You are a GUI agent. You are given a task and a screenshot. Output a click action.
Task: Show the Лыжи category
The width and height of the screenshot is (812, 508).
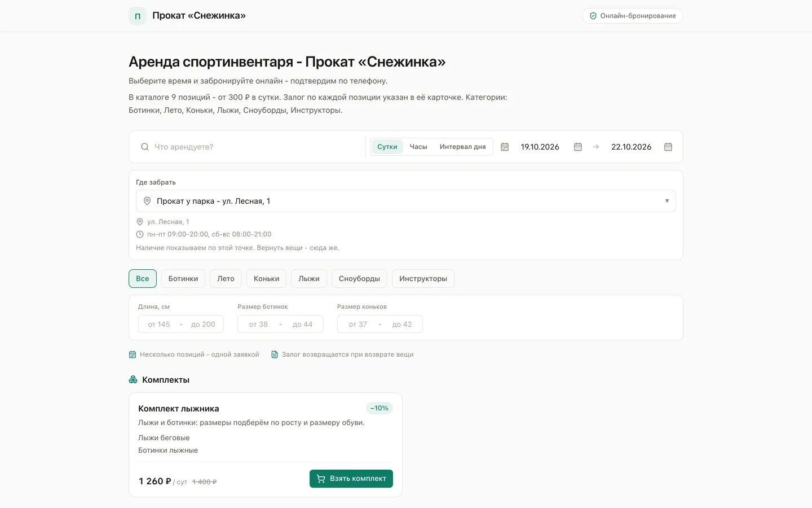point(309,279)
